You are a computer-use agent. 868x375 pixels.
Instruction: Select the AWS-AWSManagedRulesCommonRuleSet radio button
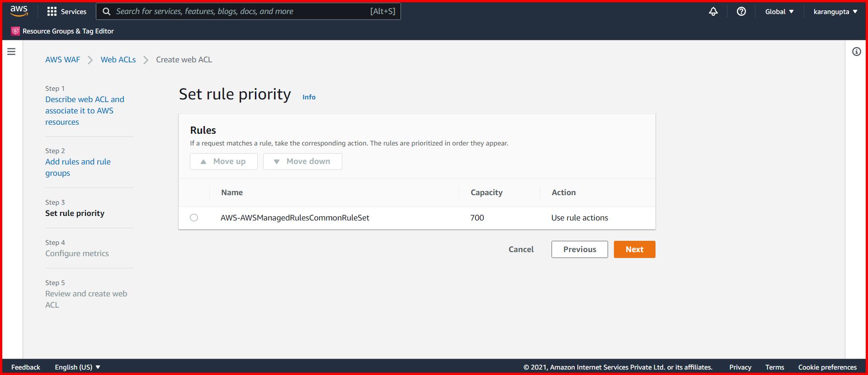tap(194, 218)
